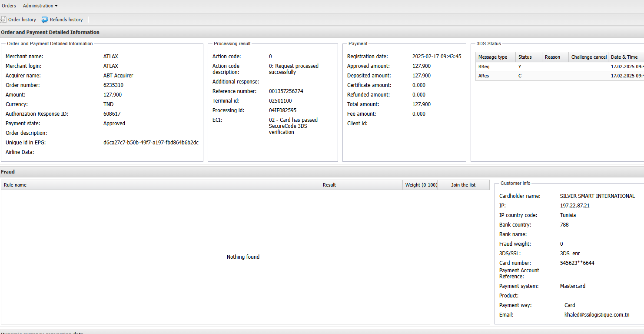Collapse the Fraud section header
Viewport: 644px width, 334px height.
click(8, 172)
